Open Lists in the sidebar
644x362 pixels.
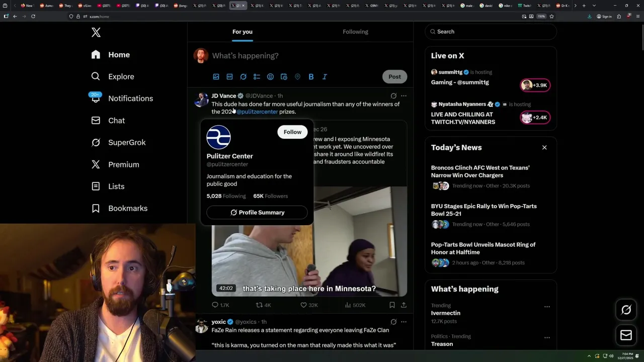pos(108,187)
